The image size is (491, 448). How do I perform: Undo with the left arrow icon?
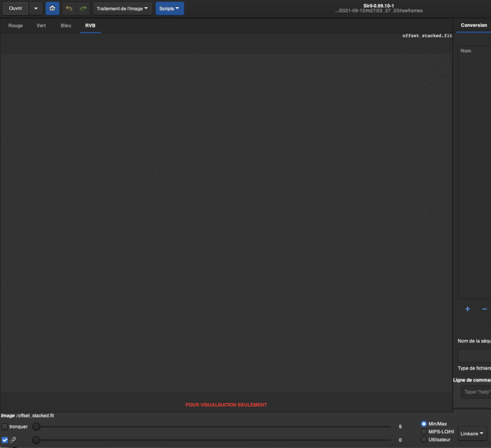[69, 9]
